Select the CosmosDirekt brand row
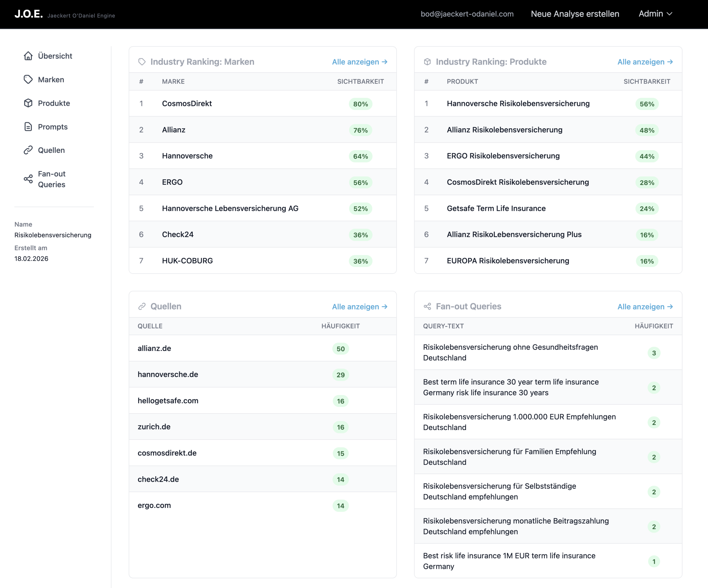The height and width of the screenshot is (588, 708). [187, 103]
